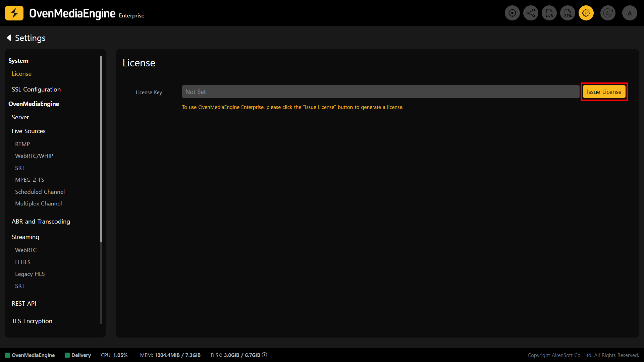Open the XML configuration icon
Image resolution: width=644 pixels, height=362 pixels.
tap(568, 13)
